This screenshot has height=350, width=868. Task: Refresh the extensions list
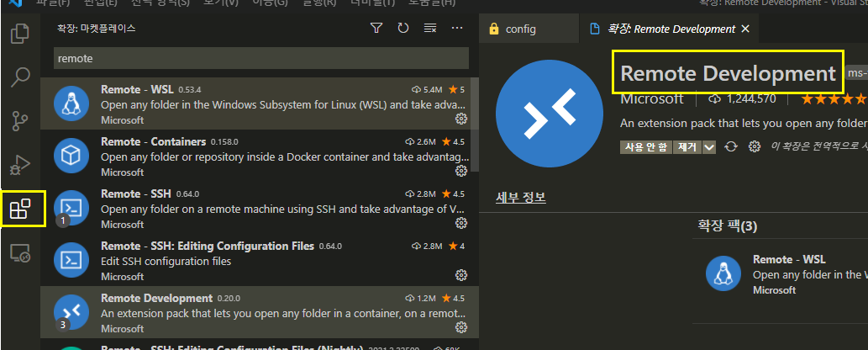click(x=403, y=29)
